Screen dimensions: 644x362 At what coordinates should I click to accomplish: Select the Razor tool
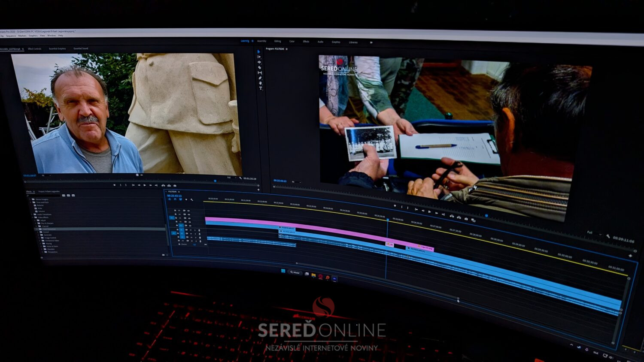coord(260,67)
